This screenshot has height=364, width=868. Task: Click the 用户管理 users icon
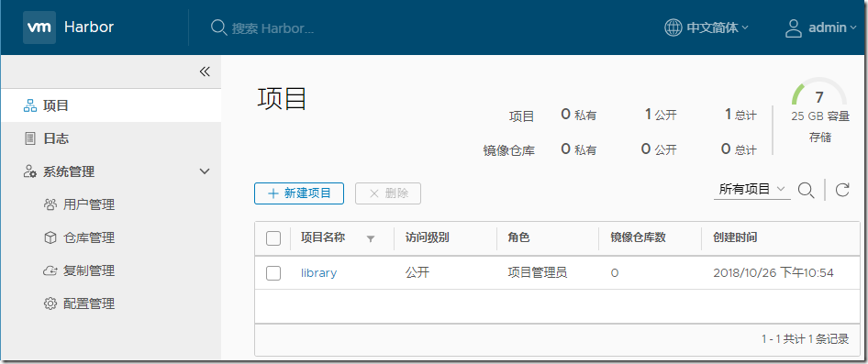pyautogui.click(x=50, y=204)
